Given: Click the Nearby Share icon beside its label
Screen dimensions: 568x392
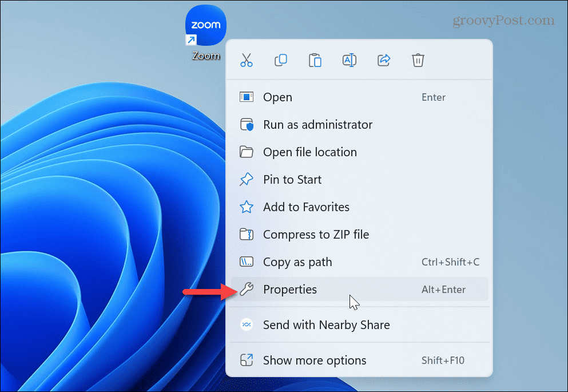Looking at the screenshot, I should click(x=247, y=324).
